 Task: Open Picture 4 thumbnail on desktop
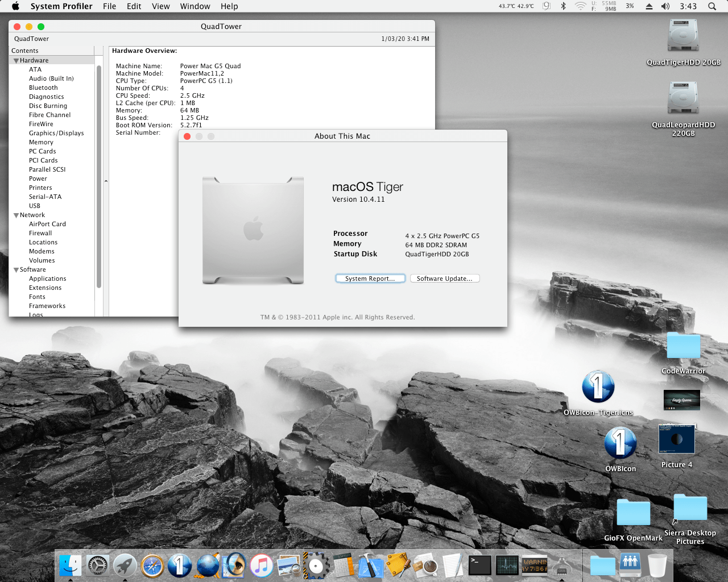tap(676, 438)
